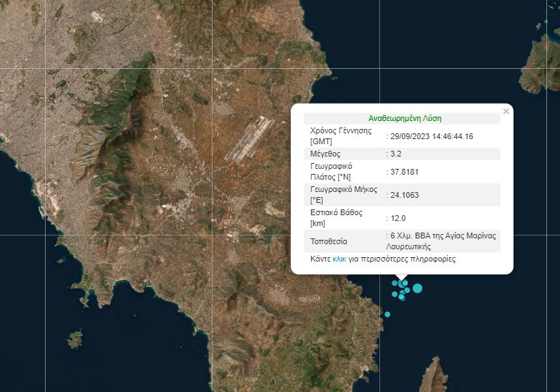Select the isolated southernmost earthquake marker
This screenshot has height=392, width=560.
point(387,314)
